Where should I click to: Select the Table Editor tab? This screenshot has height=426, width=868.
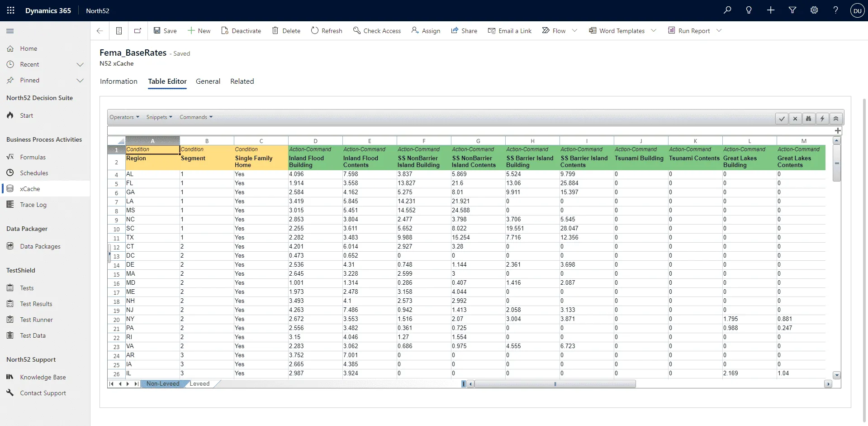coord(167,81)
